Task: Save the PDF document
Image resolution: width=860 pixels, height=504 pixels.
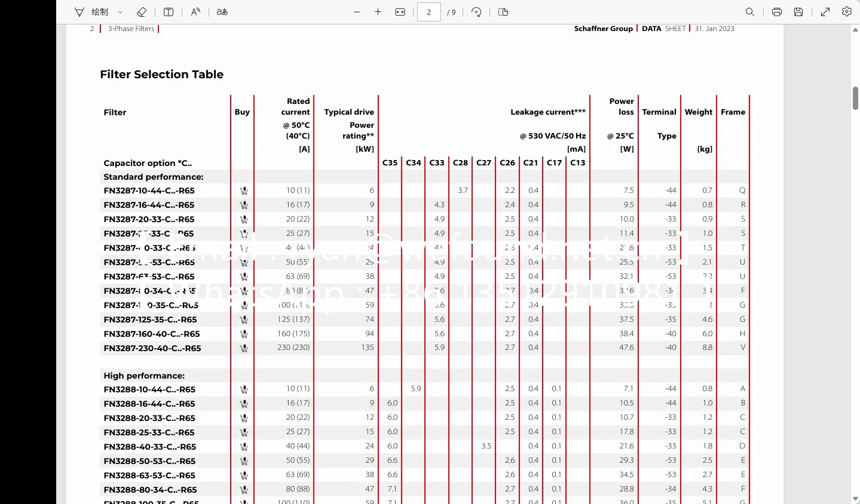Action: (x=798, y=12)
